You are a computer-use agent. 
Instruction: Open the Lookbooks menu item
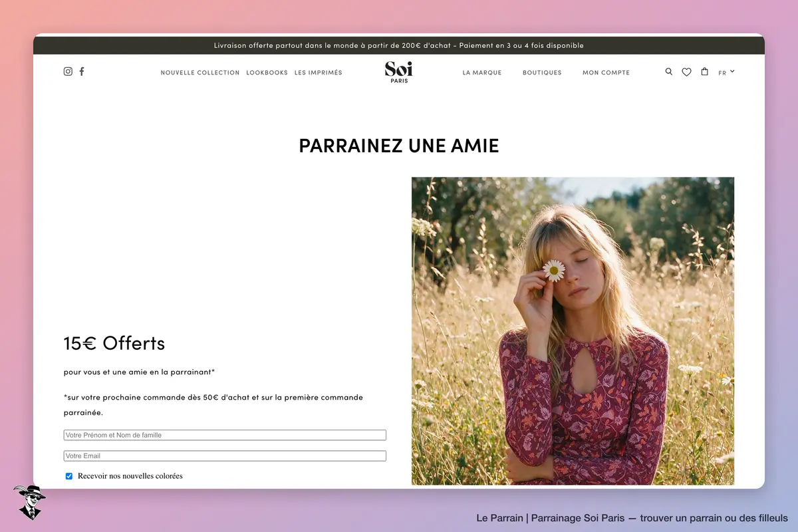coord(267,72)
